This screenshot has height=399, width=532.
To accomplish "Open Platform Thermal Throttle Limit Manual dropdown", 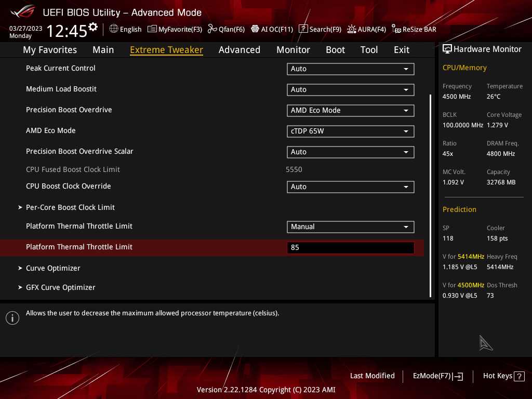I will click(351, 227).
